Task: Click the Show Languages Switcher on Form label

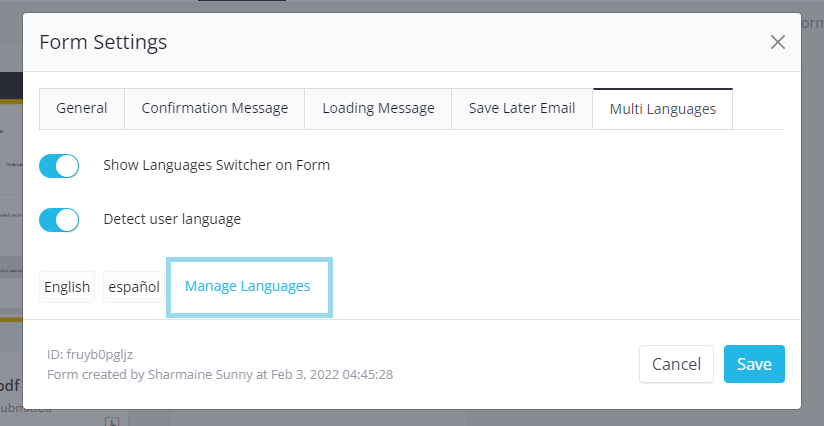Action: pos(216,165)
